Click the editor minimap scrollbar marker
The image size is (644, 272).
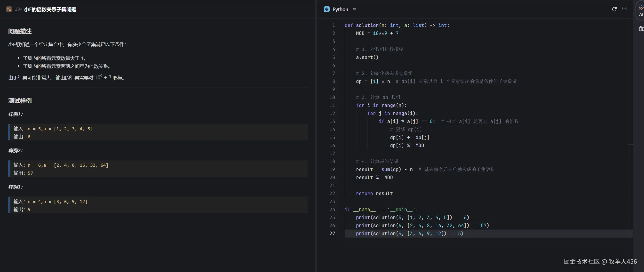pos(630,144)
